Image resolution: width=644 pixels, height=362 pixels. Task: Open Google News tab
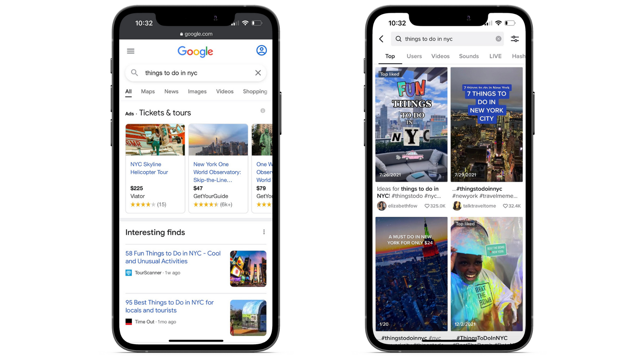171,92
